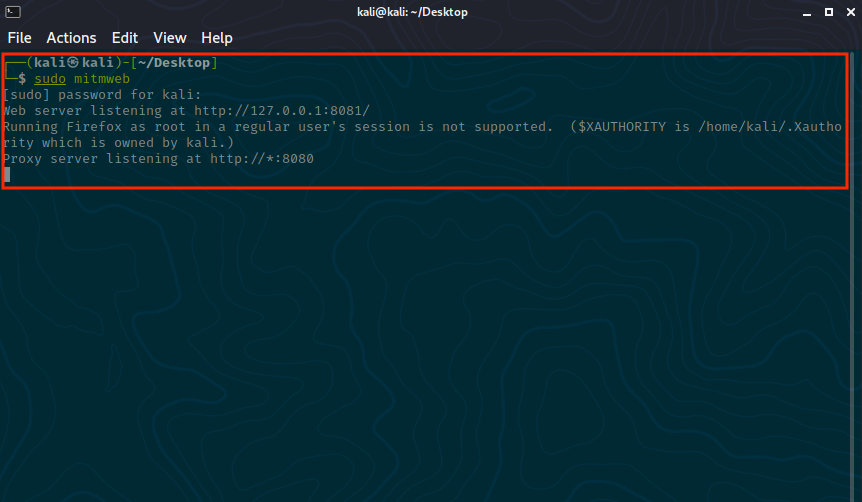This screenshot has width=862, height=502.
Task: Click the '~/Desktop' prompt path
Action: (174, 63)
